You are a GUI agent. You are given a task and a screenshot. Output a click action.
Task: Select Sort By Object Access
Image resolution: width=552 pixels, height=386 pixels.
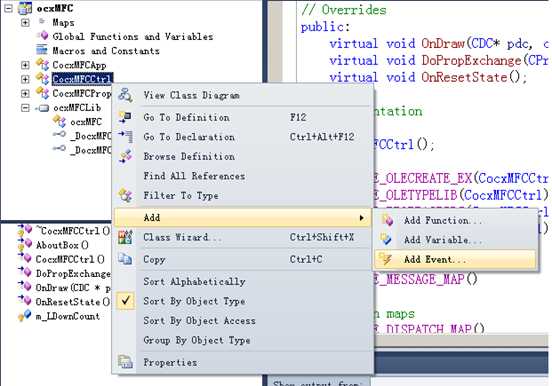[x=243, y=320]
